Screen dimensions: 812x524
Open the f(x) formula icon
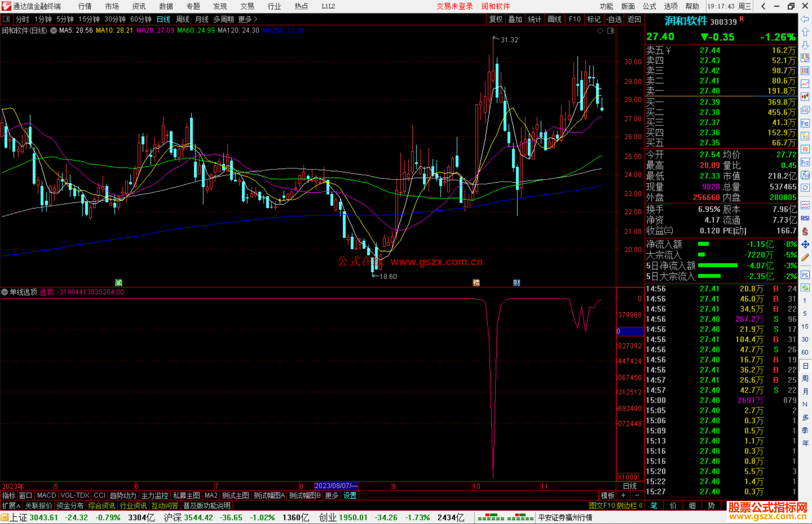805,175
